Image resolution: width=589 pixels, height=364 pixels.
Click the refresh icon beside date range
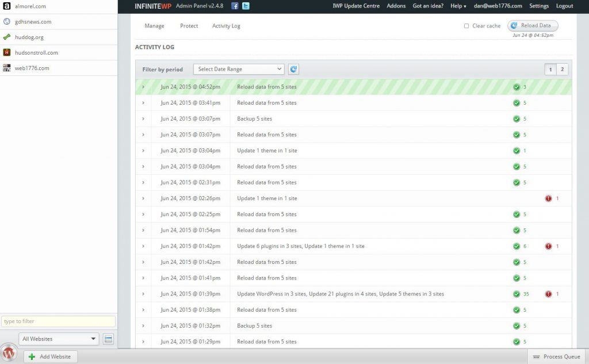(293, 69)
